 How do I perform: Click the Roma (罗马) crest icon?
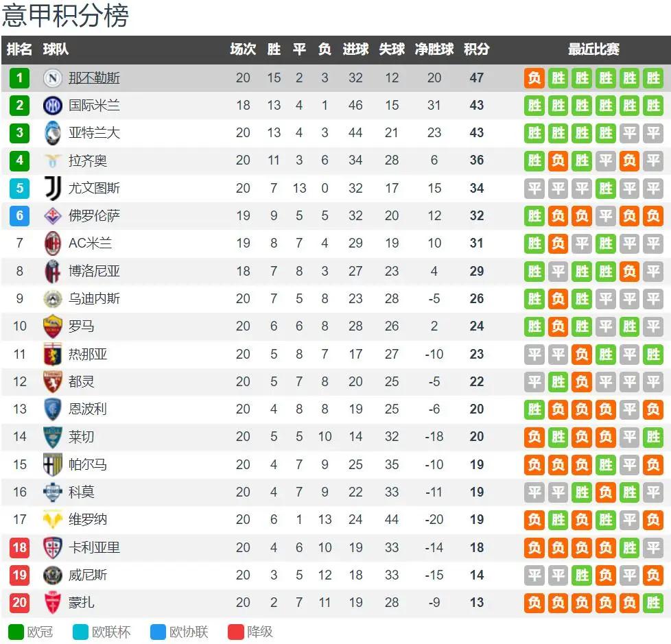53,326
